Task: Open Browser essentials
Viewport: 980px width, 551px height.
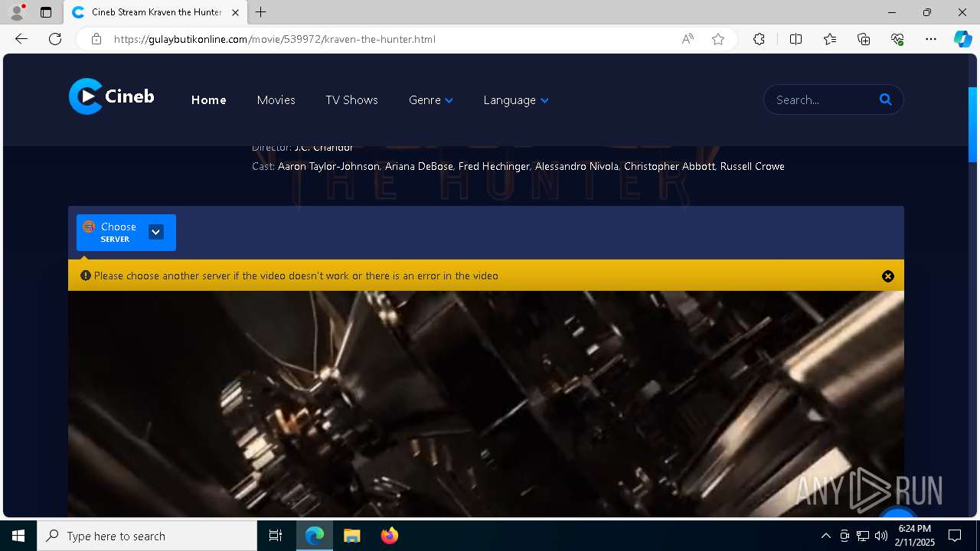Action: [x=897, y=39]
